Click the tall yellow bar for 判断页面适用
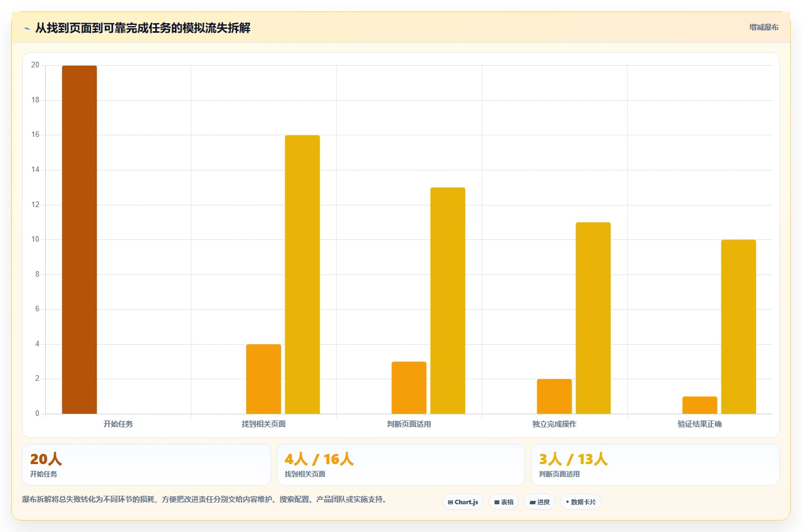Image resolution: width=802 pixels, height=532 pixels. click(448, 301)
